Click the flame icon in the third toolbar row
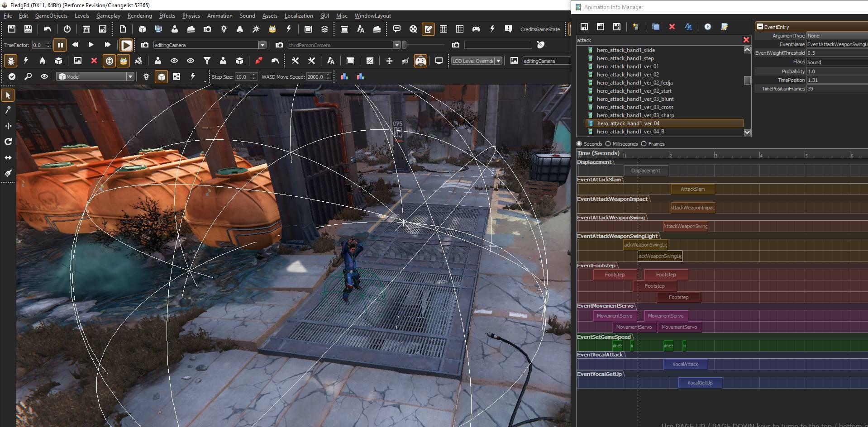 pos(42,61)
